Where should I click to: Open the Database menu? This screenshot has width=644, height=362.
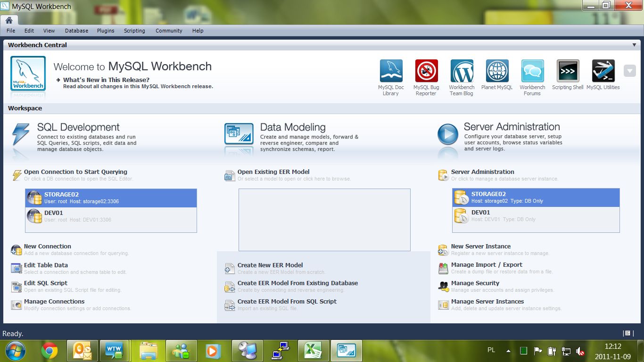pyautogui.click(x=76, y=31)
